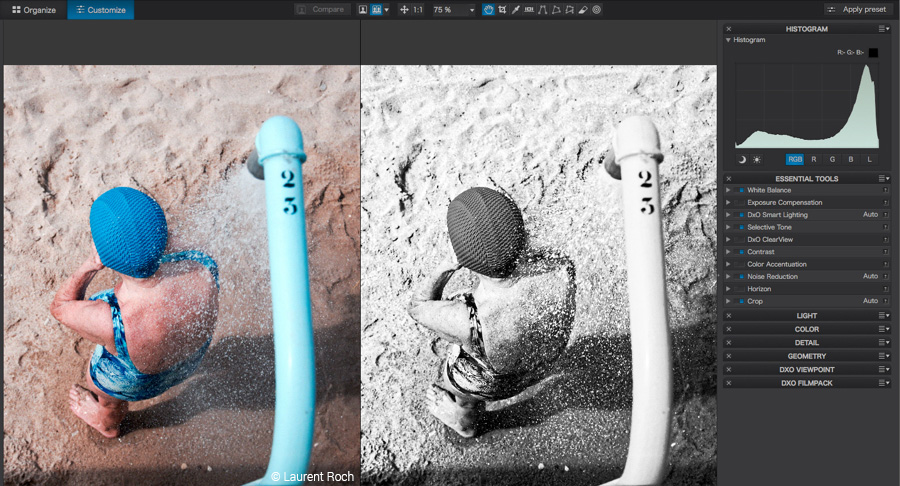Image resolution: width=900 pixels, height=486 pixels.
Task: Click Auto on DxO Smart Lighting row
Action: pos(870,215)
